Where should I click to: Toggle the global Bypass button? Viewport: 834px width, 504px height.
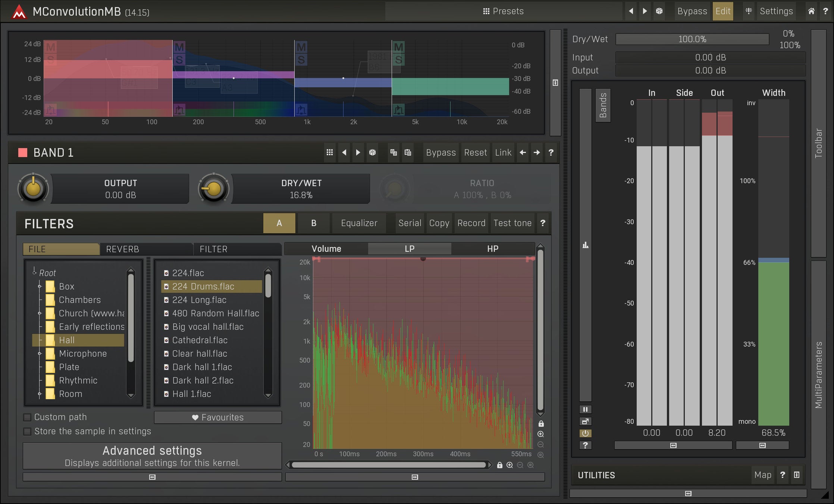coord(692,11)
